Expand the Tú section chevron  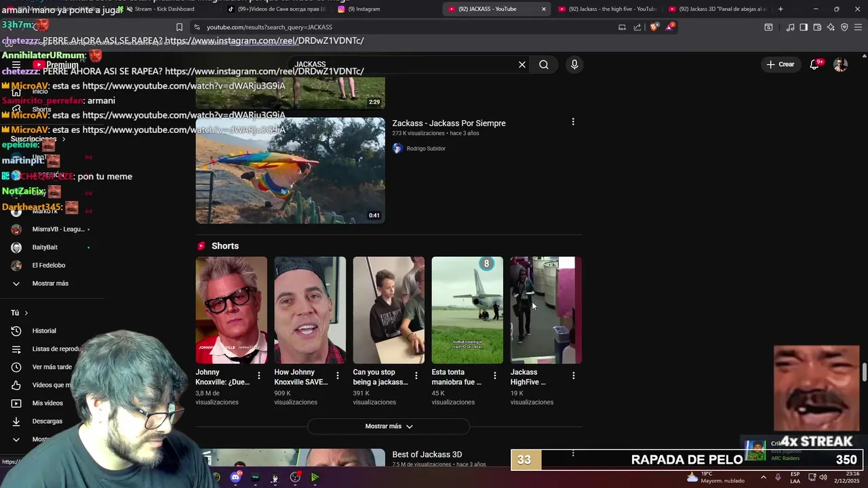tap(26, 313)
